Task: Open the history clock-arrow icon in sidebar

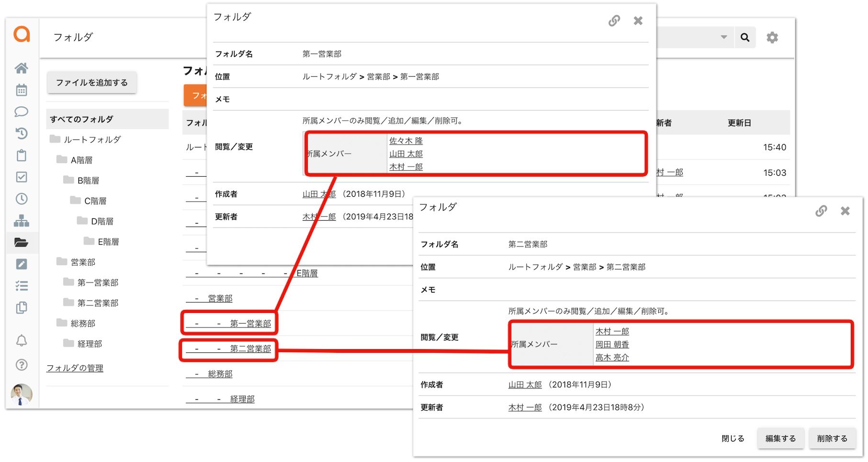Action: pos(22,133)
